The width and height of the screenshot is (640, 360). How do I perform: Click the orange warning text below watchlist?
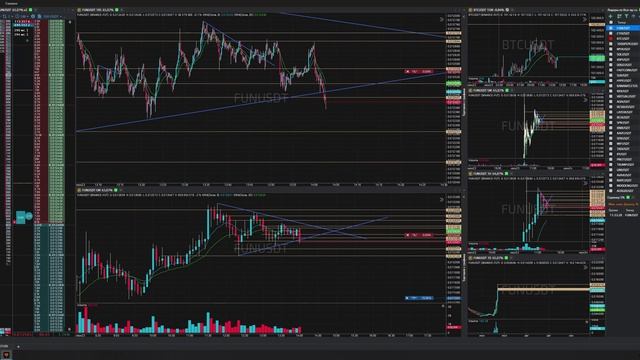pos(623,204)
